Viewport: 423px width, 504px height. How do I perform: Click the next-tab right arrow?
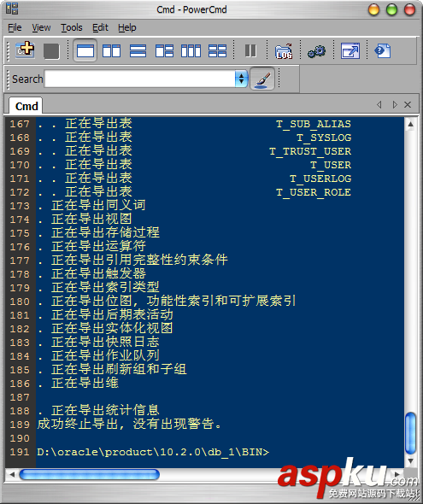395,105
